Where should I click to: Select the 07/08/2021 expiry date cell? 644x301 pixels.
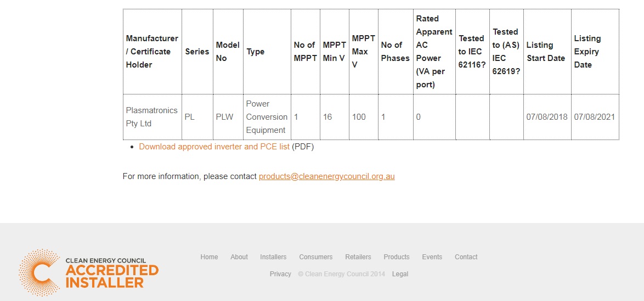(x=595, y=117)
